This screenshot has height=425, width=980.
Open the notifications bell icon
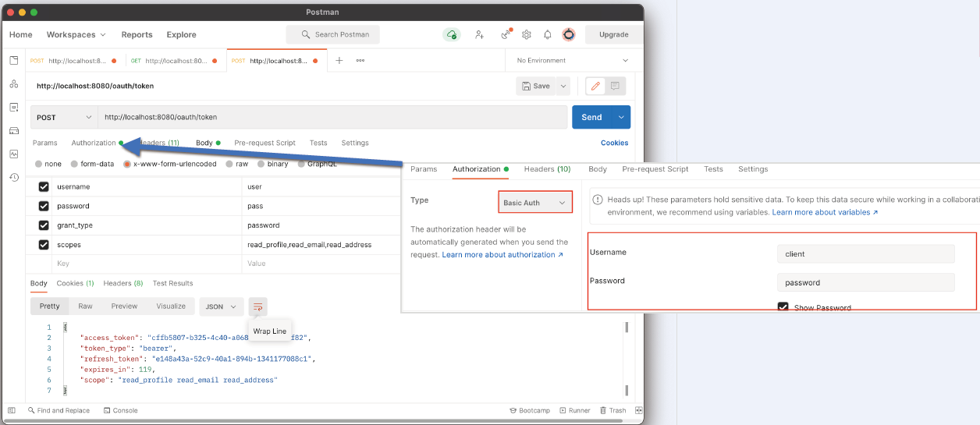tap(548, 34)
